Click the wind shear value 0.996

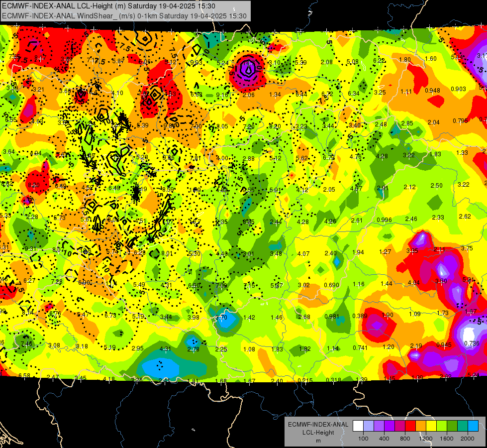pyautogui.click(x=384, y=220)
